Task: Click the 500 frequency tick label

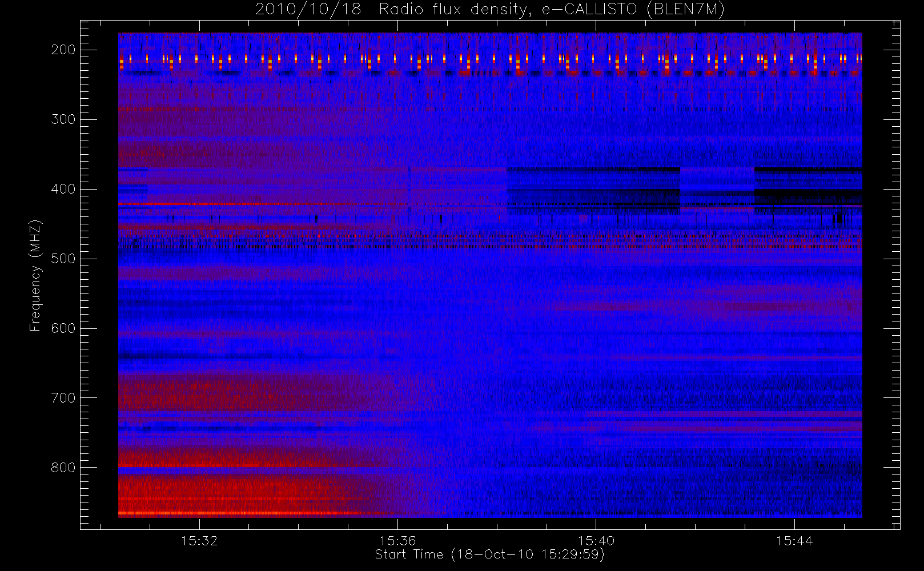Action: (63, 259)
